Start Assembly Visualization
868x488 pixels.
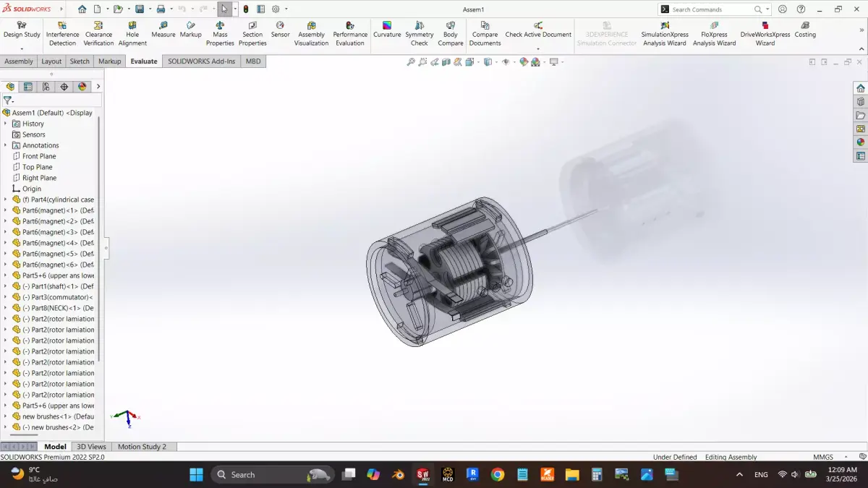point(312,34)
